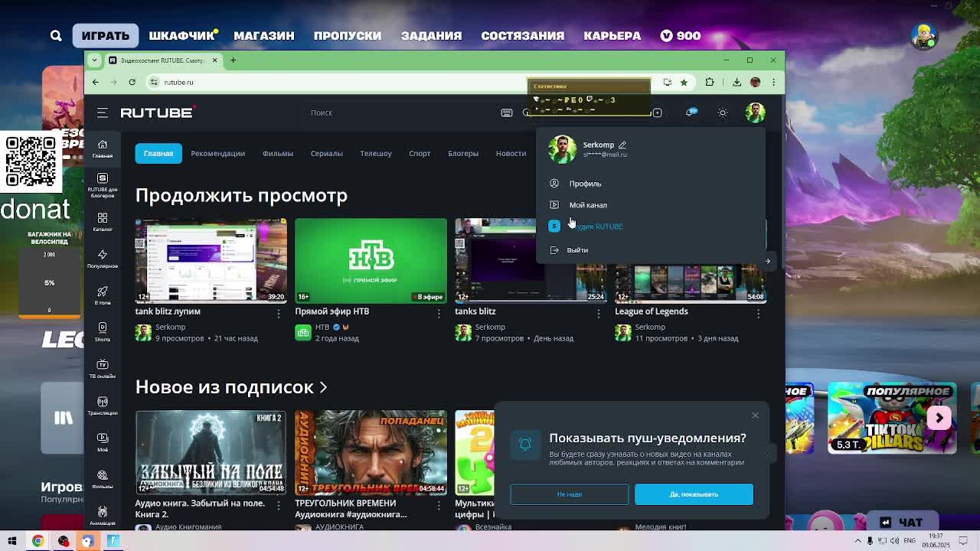Close the Rutube browser tab
The width and height of the screenshot is (980, 551).
click(214, 60)
